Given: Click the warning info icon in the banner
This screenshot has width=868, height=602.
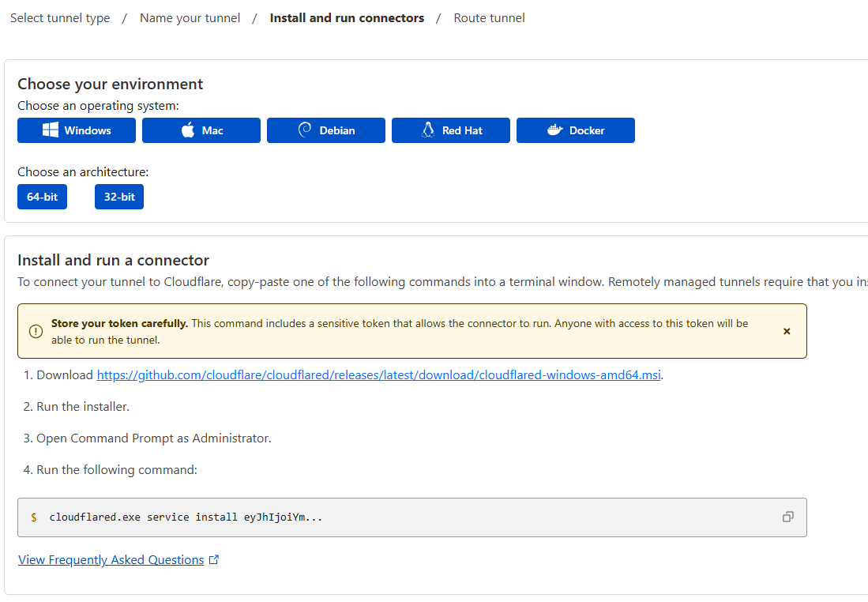Looking at the screenshot, I should 36,331.
